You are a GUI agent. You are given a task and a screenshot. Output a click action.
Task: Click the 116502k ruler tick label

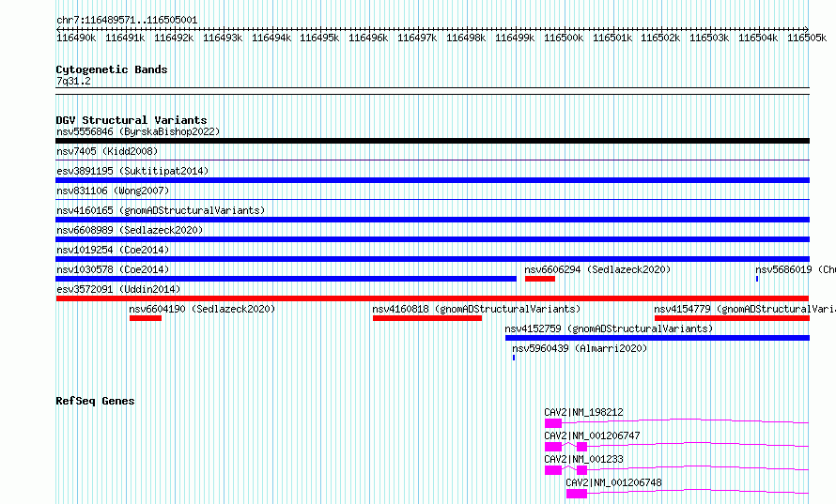[x=660, y=38]
